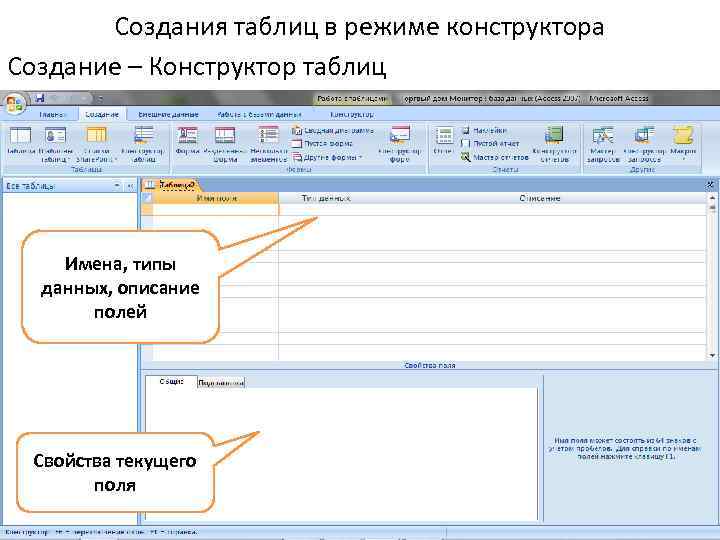Viewport: 720px width, 540px height.
Task: Choose Наклейки in Reports group
Action: (x=484, y=130)
